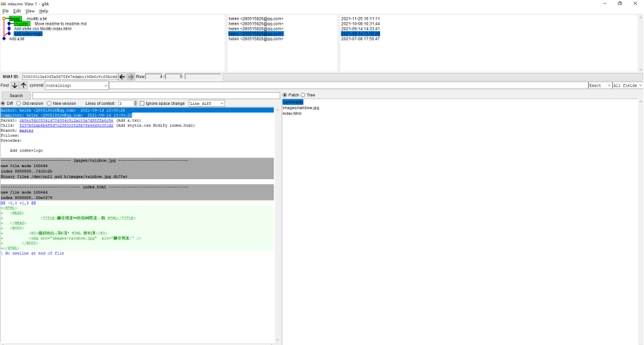This screenshot has height=345, width=644.
Task: Click in the SHA1 ID field
Action: pyautogui.click(x=70, y=77)
